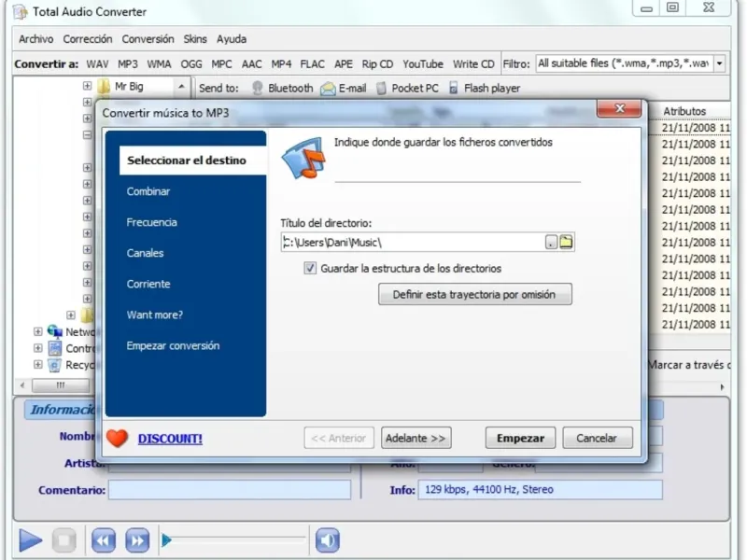Open the browse folder icon next to path
747x560 pixels.
pyautogui.click(x=566, y=242)
